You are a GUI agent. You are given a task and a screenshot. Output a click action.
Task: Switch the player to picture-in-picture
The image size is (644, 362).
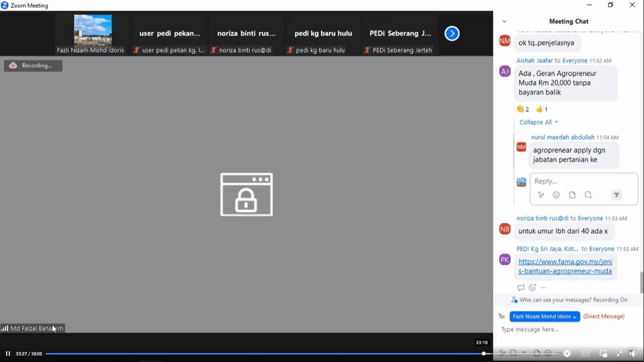coord(603,353)
